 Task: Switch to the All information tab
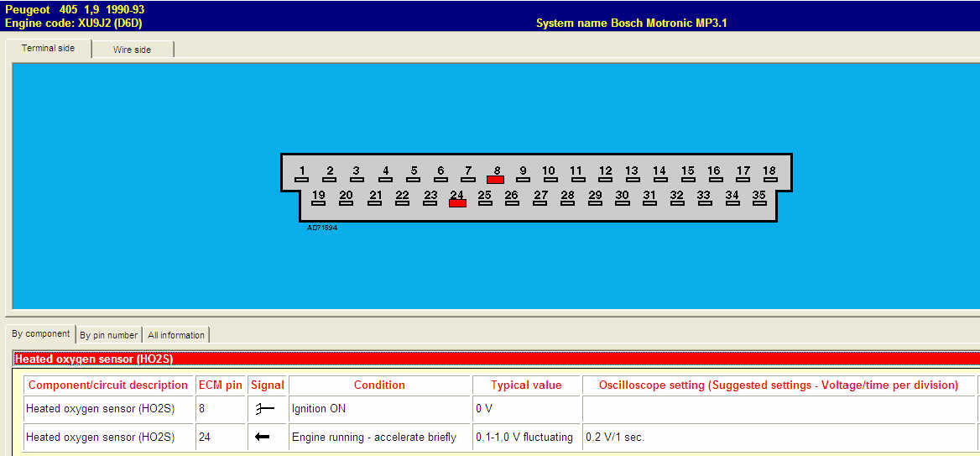pos(176,335)
